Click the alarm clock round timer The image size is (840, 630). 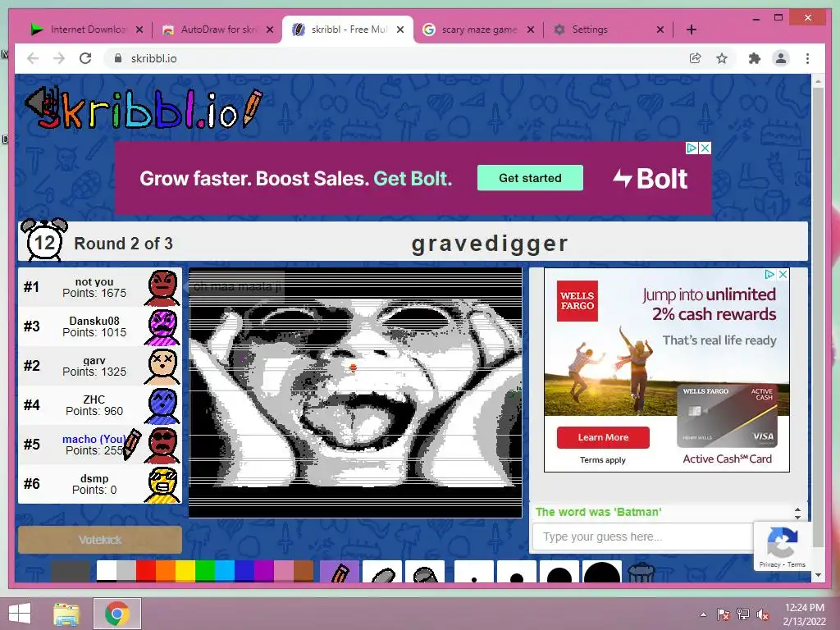[x=44, y=240]
